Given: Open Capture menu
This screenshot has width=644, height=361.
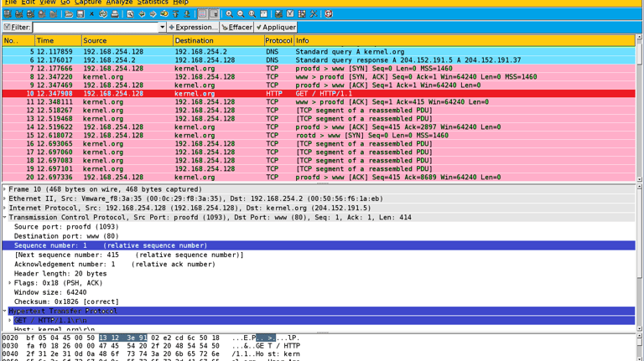Looking at the screenshot, I should pos(88,3).
